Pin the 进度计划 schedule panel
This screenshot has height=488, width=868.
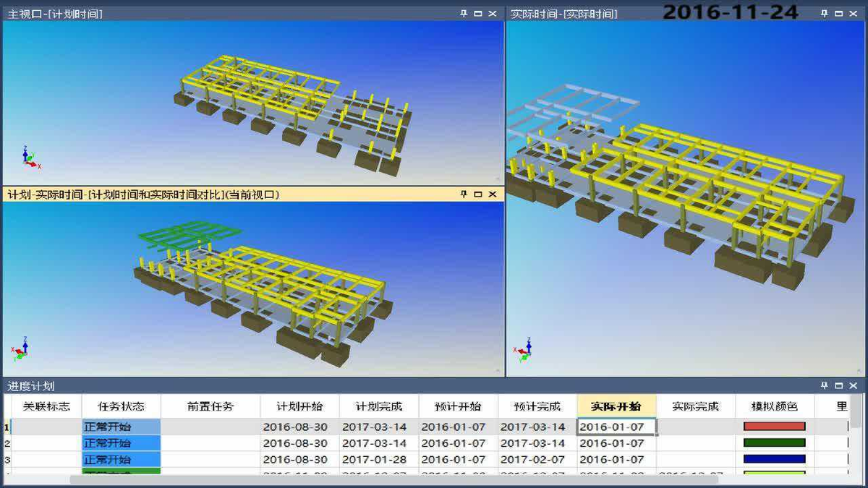[x=824, y=386]
